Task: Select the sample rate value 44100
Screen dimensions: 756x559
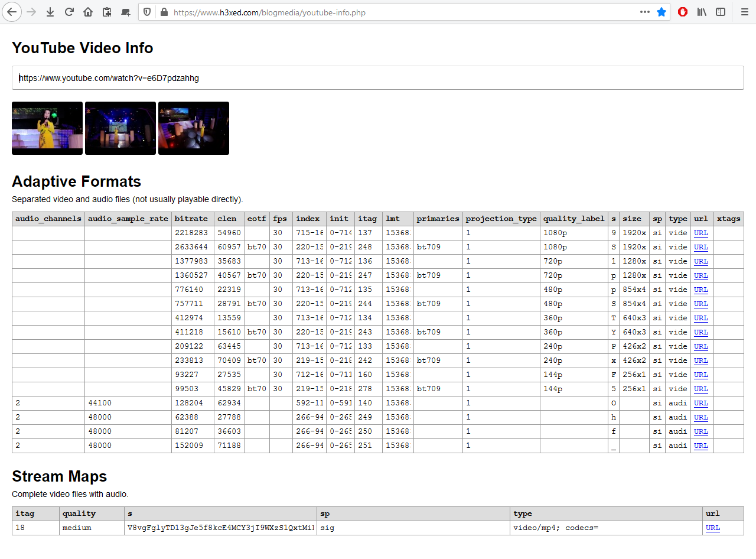Action: click(x=100, y=403)
